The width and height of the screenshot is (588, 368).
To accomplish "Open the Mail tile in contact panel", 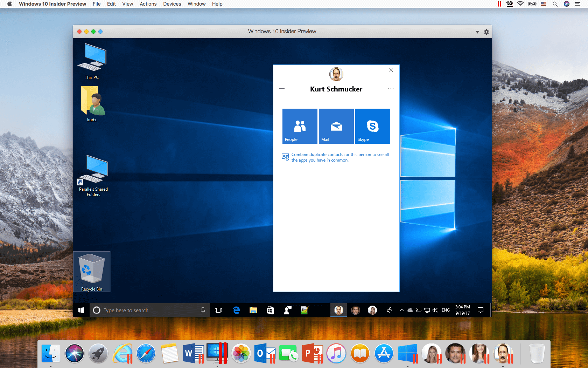I will click(x=336, y=126).
